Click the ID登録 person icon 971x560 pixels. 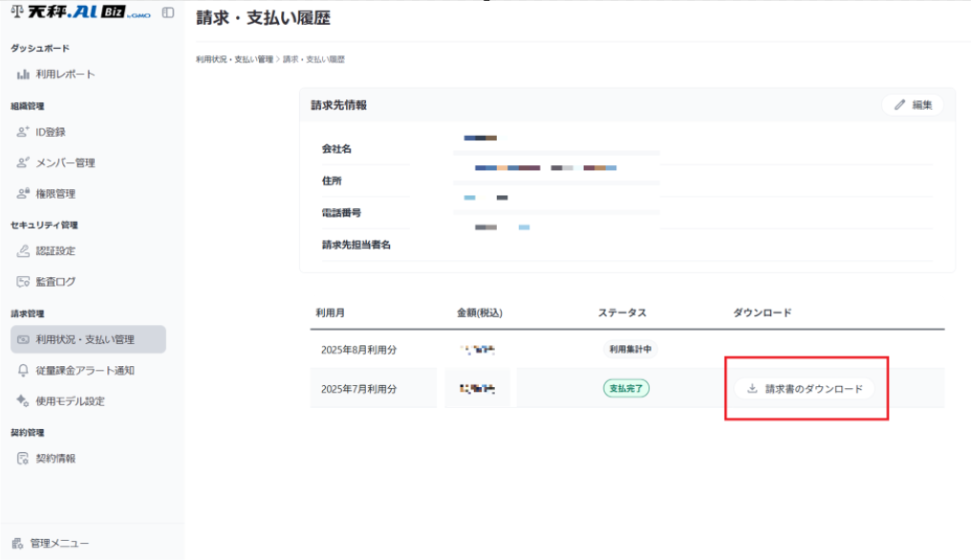24,132
